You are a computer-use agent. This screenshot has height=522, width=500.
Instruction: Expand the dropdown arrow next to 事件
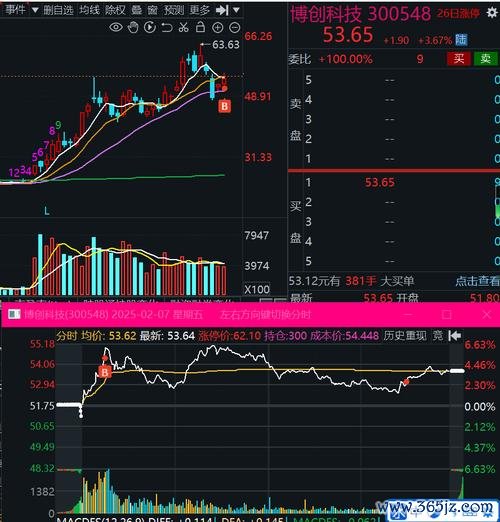click(35, 10)
